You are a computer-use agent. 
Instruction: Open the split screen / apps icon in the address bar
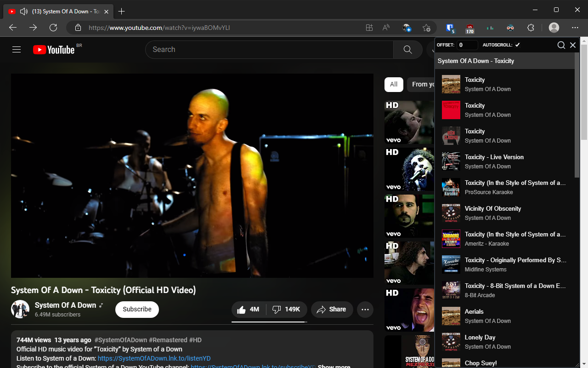[x=369, y=28]
